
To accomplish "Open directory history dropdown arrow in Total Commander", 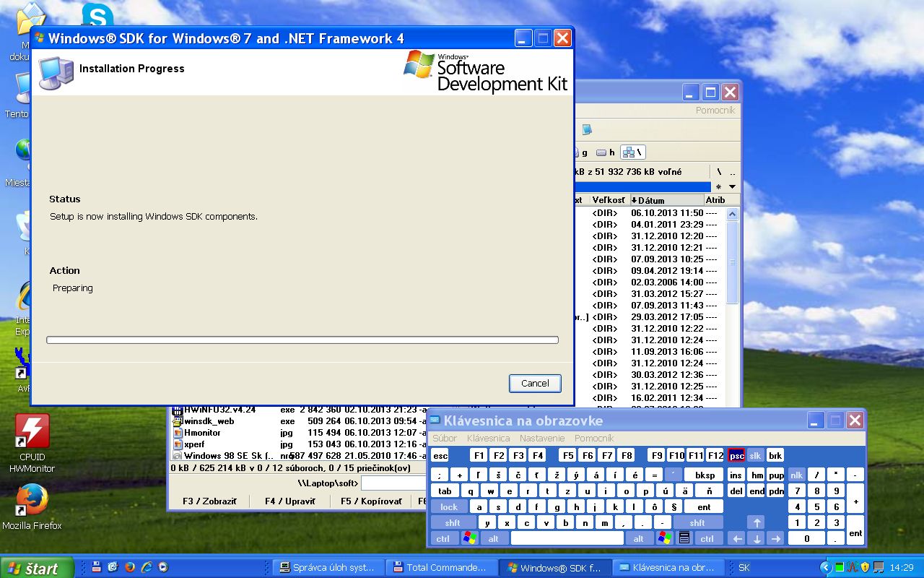I will (733, 186).
